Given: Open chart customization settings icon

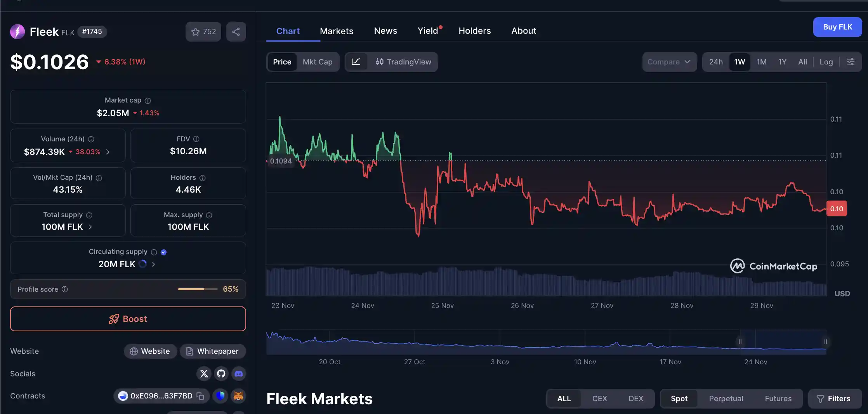Looking at the screenshot, I should (x=851, y=62).
